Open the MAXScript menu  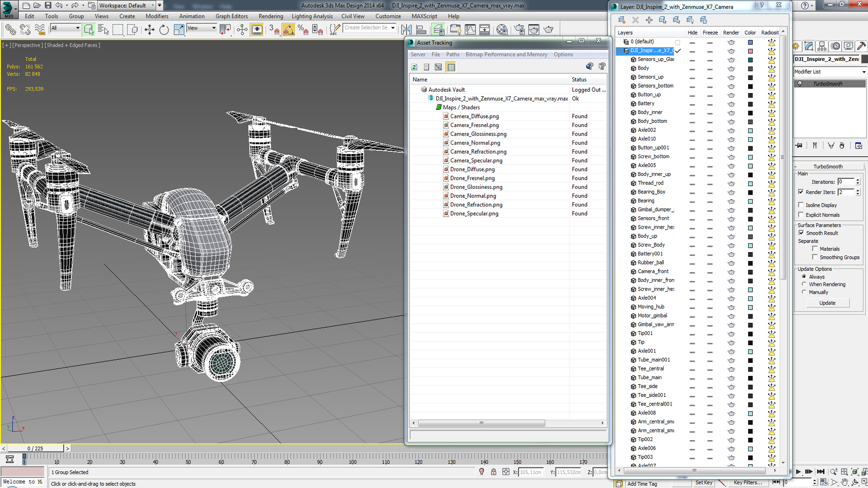(x=424, y=16)
